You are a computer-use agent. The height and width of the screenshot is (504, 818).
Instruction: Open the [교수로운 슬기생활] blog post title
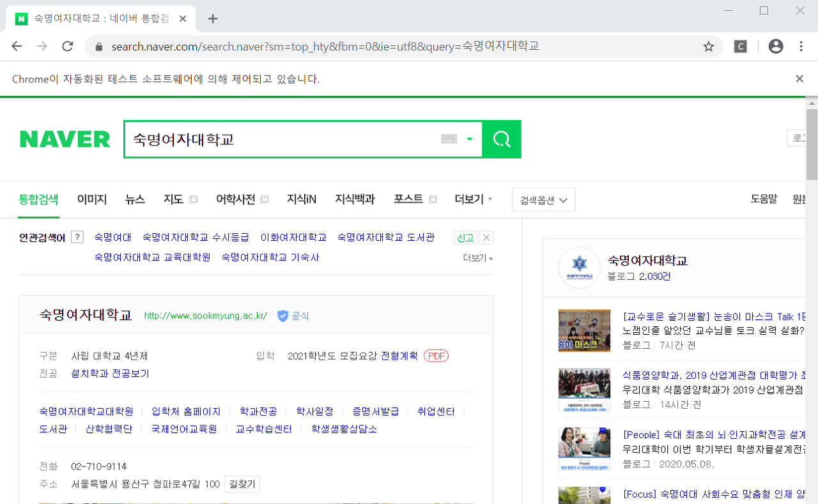pos(714,316)
